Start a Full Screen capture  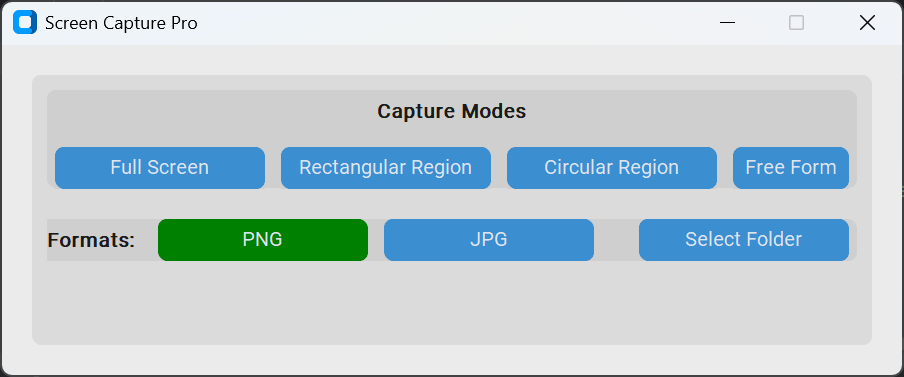[160, 168]
